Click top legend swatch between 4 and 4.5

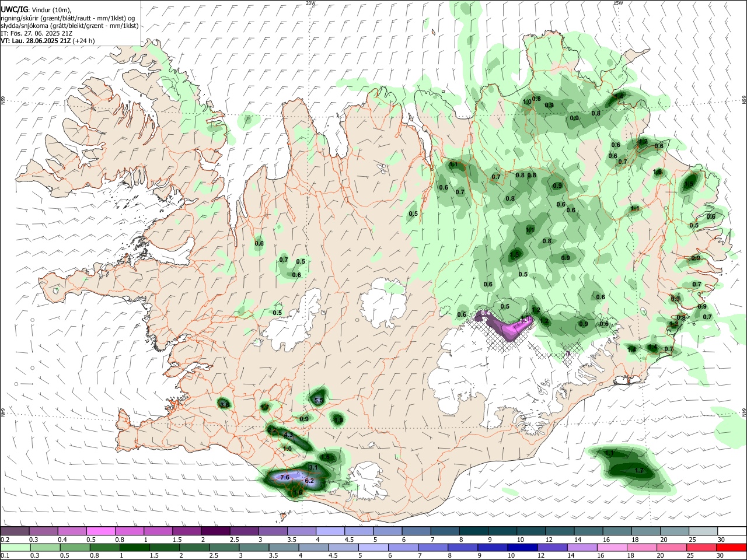click(330, 531)
